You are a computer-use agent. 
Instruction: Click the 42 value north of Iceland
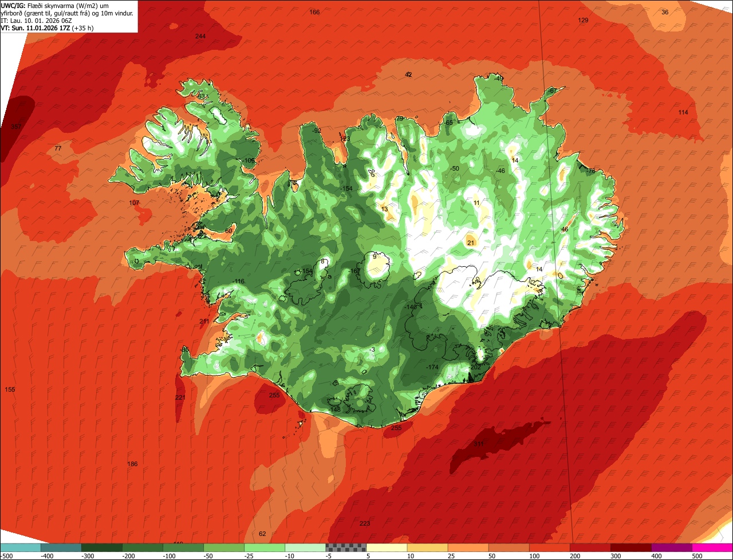pyautogui.click(x=408, y=74)
